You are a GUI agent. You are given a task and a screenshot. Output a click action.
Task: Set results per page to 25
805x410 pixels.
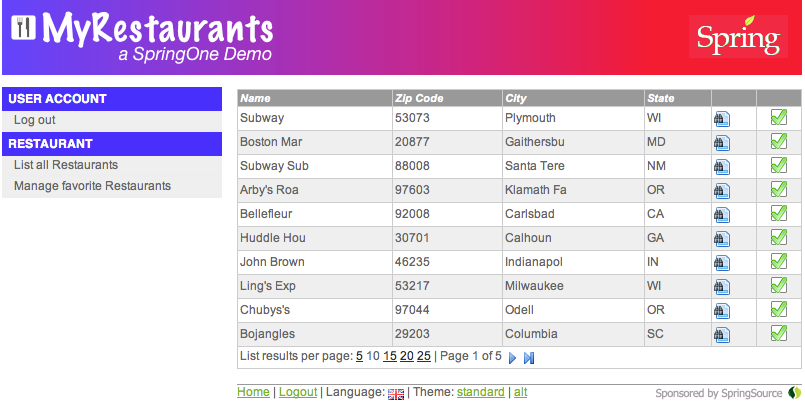pyautogui.click(x=424, y=356)
